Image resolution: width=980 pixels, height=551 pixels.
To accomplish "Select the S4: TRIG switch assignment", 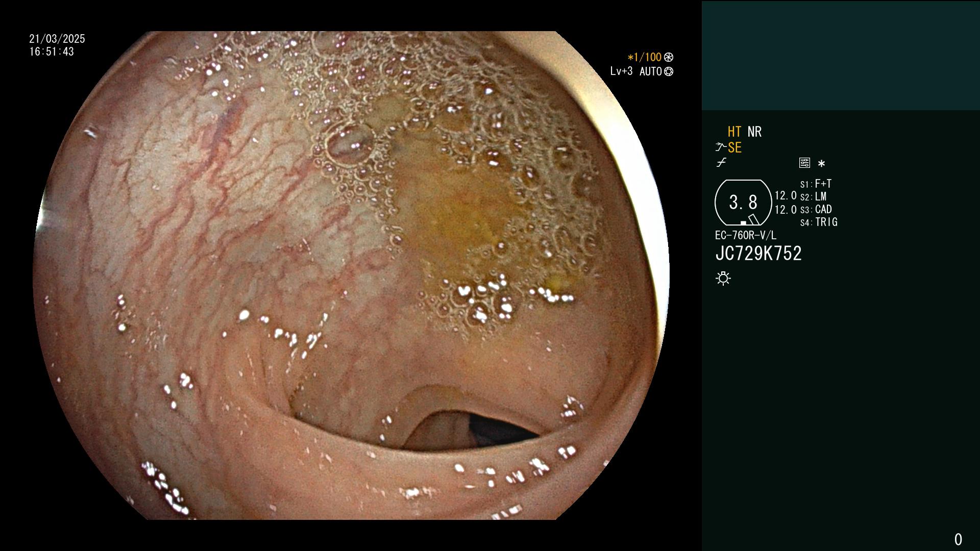I will pos(819,222).
